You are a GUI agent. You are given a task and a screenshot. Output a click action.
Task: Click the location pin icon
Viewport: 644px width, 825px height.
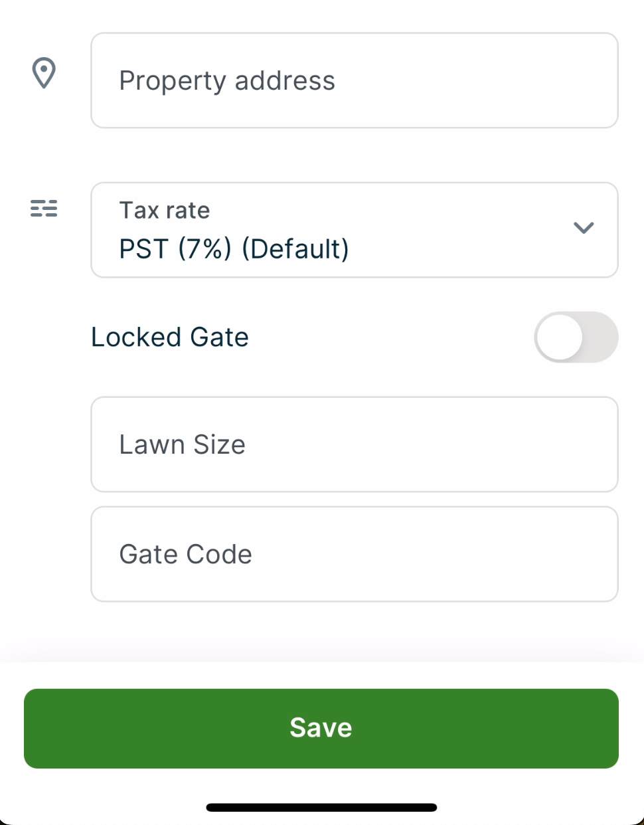pos(44,73)
